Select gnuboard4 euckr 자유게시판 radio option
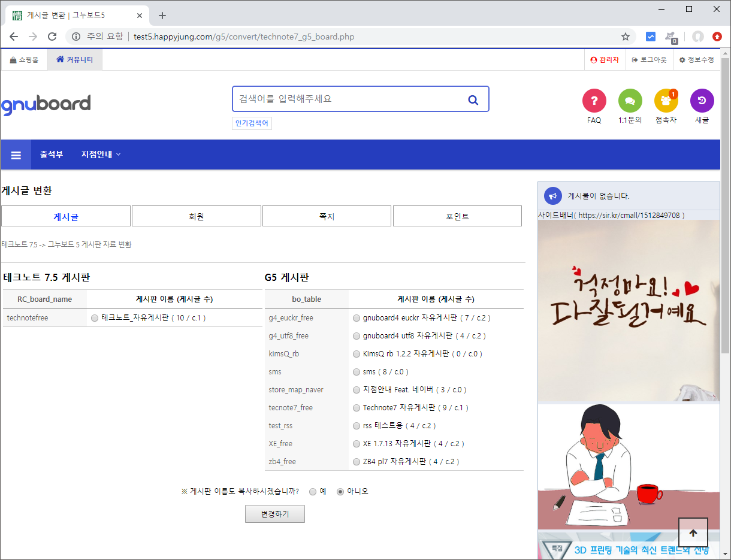Image resolution: width=731 pixels, height=560 pixels. click(x=357, y=318)
